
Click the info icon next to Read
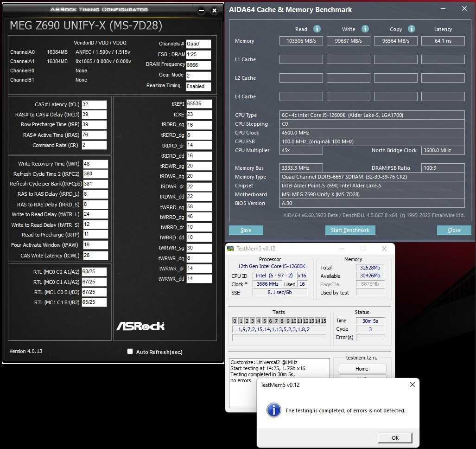(317, 29)
